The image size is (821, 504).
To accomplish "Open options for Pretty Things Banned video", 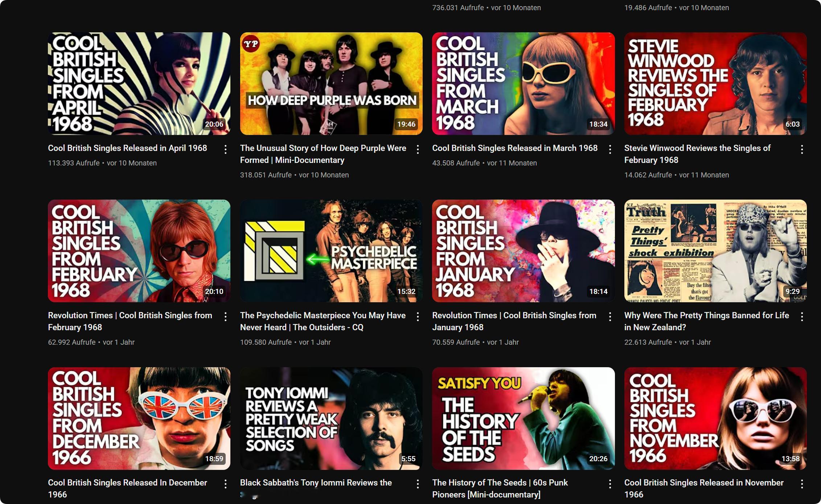I will pyautogui.click(x=802, y=316).
